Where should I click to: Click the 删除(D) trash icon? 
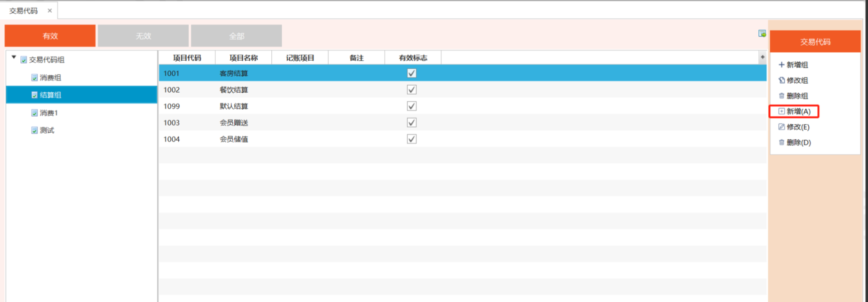tap(781, 142)
